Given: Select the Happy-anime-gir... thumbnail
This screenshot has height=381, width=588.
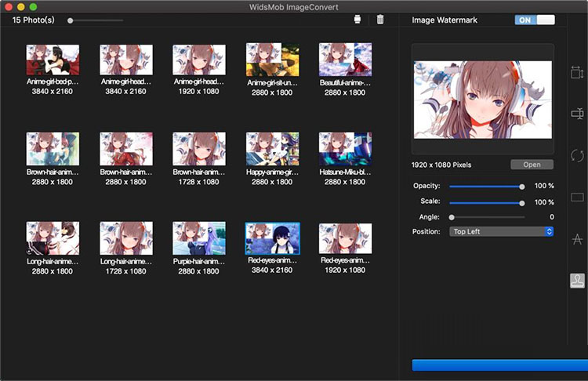Looking at the screenshot, I should point(273,148).
